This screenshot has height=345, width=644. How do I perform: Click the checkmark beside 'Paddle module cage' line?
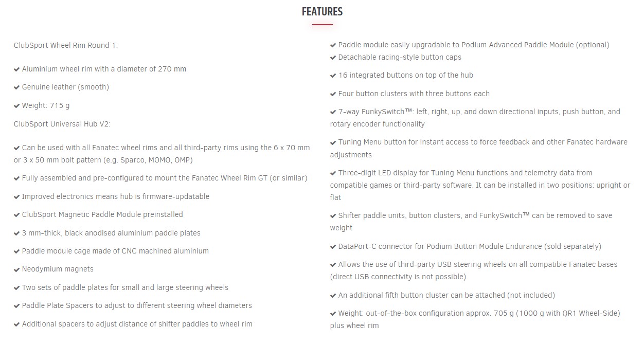17,251
